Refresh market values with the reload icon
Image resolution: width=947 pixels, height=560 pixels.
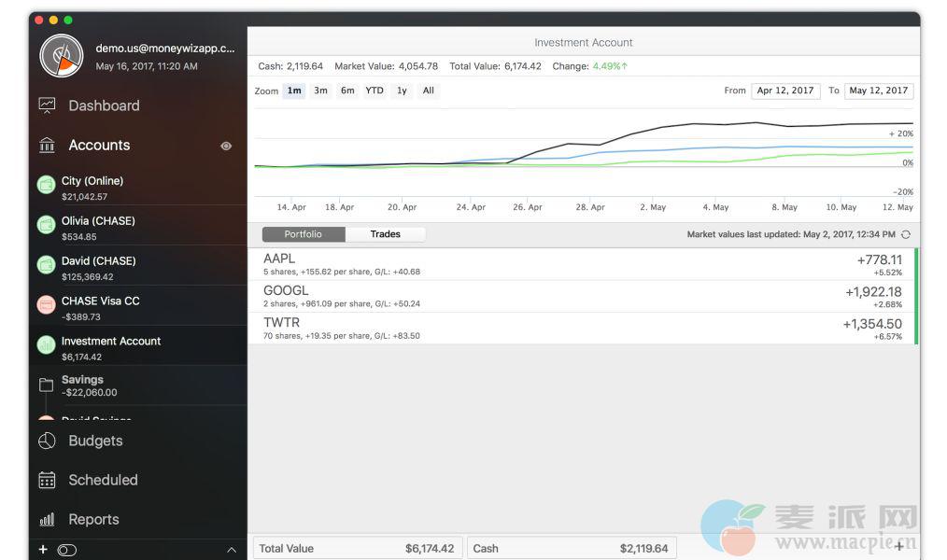click(905, 234)
